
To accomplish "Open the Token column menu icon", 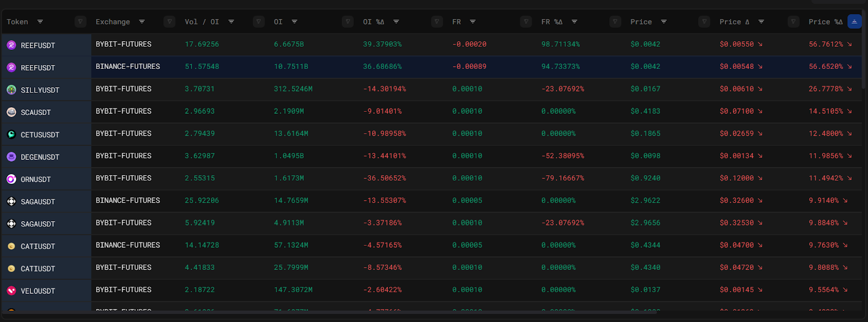I will [40, 22].
